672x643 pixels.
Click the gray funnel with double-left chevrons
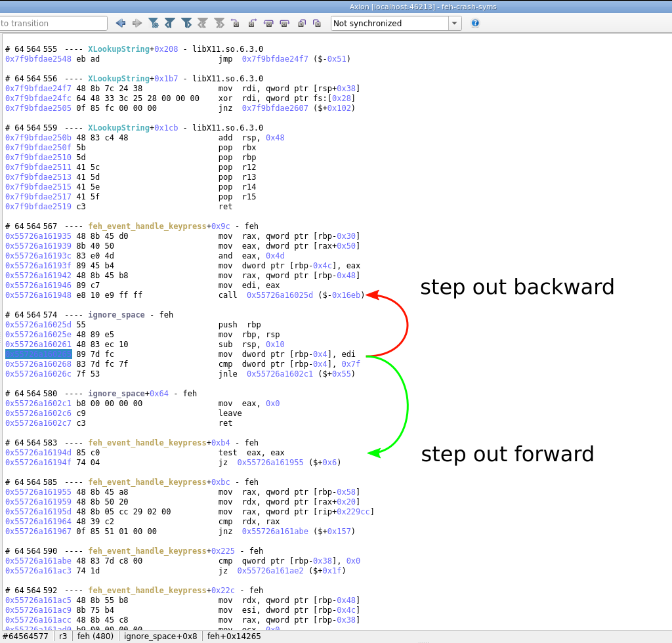pyautogui.click(x=203, y=23)
